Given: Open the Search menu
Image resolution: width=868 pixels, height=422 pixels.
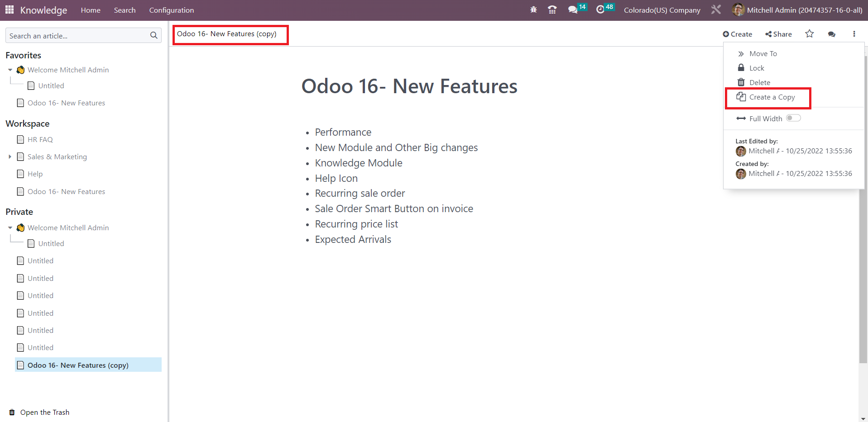Looking at the screenshot, I should [x=125, y=10].
